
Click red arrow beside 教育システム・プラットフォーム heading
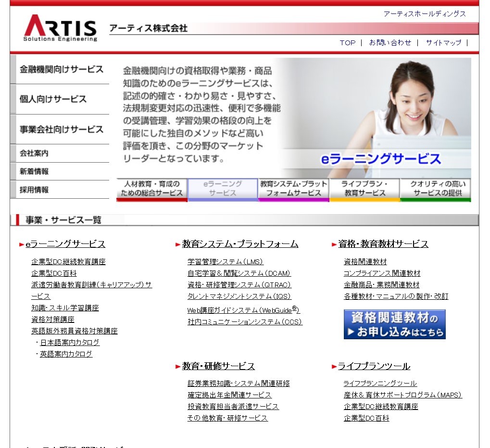point(178,245)
